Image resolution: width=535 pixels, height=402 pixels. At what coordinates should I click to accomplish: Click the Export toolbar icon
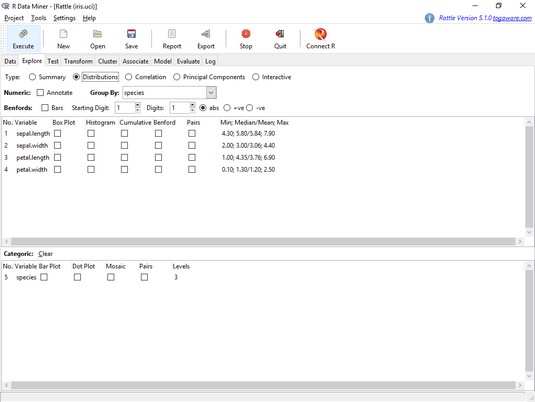click(x=206, y=39)
